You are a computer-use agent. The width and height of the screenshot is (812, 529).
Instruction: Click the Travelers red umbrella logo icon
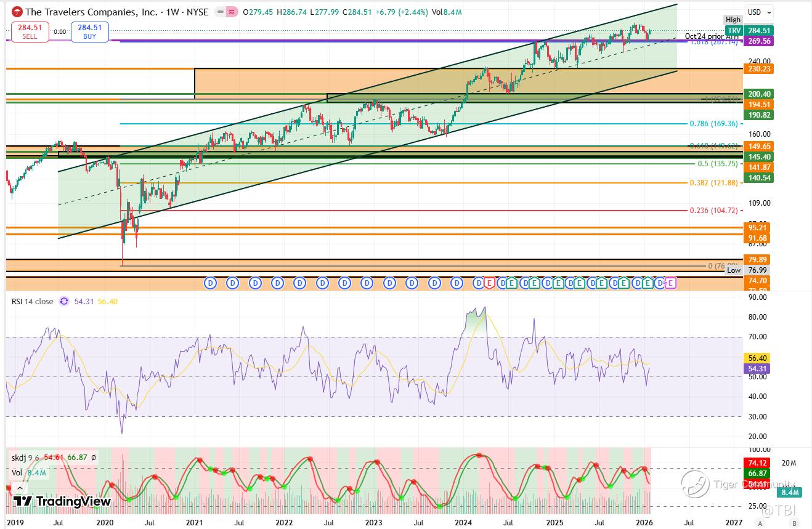(17, 12)
